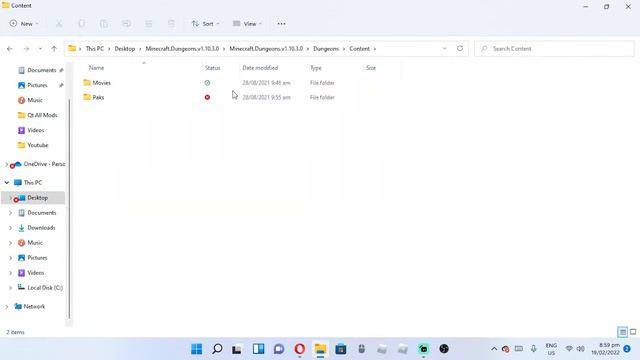The height and width of the screenshot is (360, 640).
Task: Expand the address bar history dropdown
Action: click(444, 49)
